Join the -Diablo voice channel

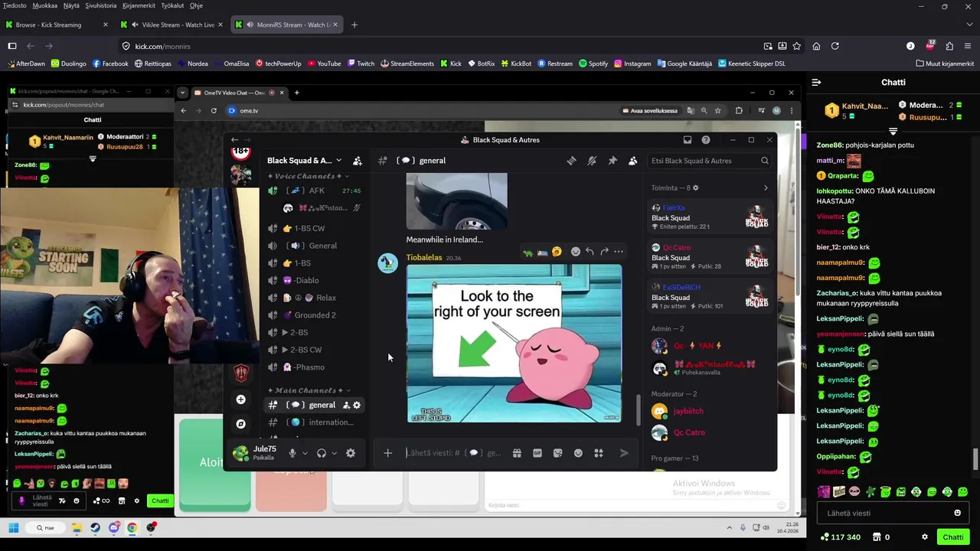[314, 280]
